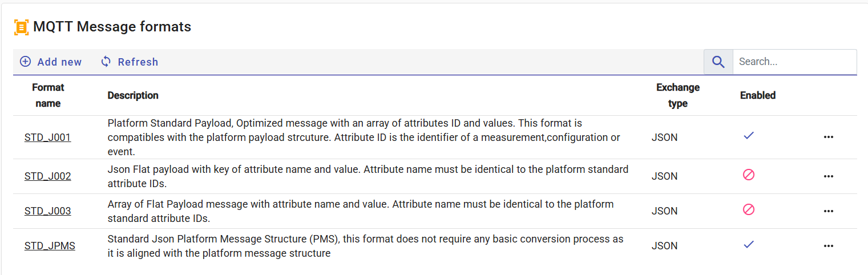
Task: Toggle enabled checkmark for STD_JPMS
Action: (x=749, y=245)
